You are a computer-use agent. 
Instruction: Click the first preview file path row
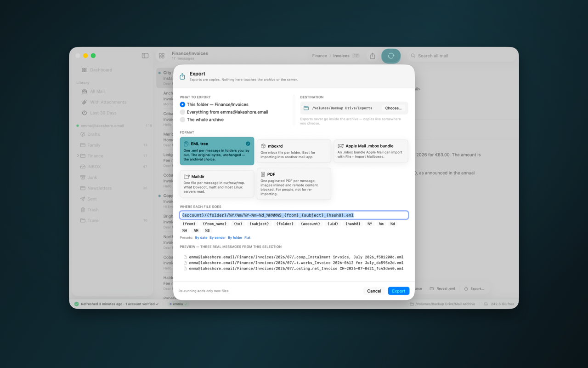tap(294, 257)
